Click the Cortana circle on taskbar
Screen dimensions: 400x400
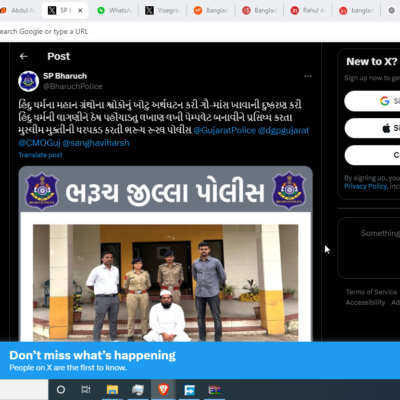click(x=61, y=389)
